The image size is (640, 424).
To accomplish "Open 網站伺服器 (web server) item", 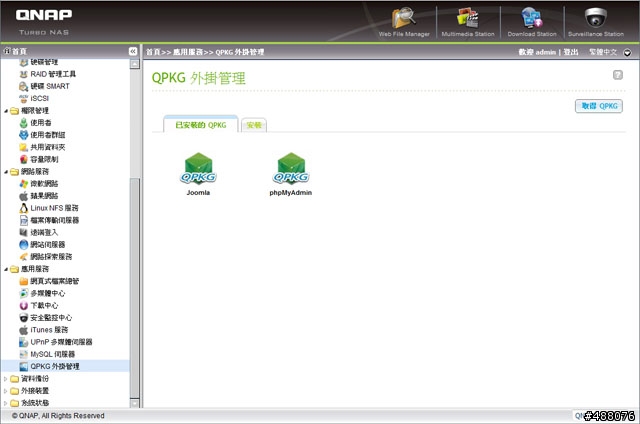I will click(47, 244).
